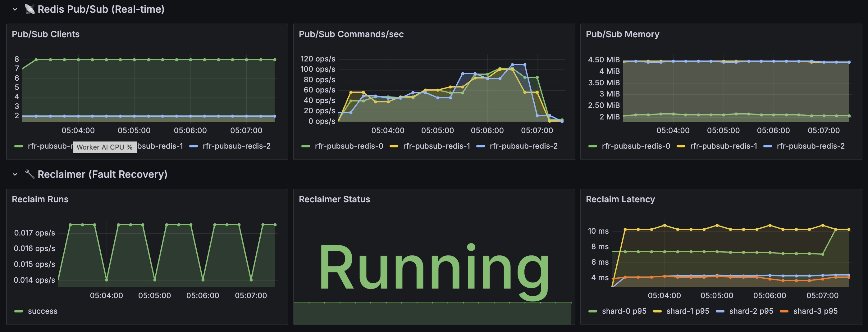
Task: Open the Redis Pub/Sub (Real-time) row title
Action: click(x=101, y=9)
